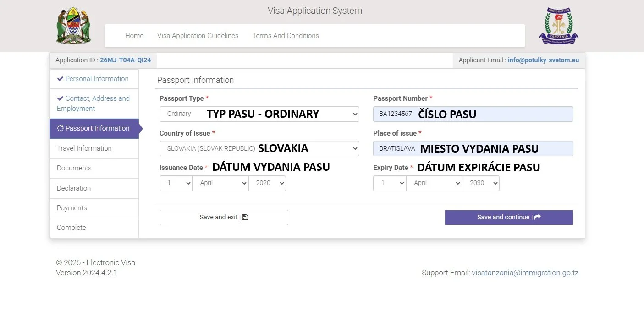The image size is (644, 322).
Task: Open the Expiry Date month dropdown
Action: pos(434,183)
